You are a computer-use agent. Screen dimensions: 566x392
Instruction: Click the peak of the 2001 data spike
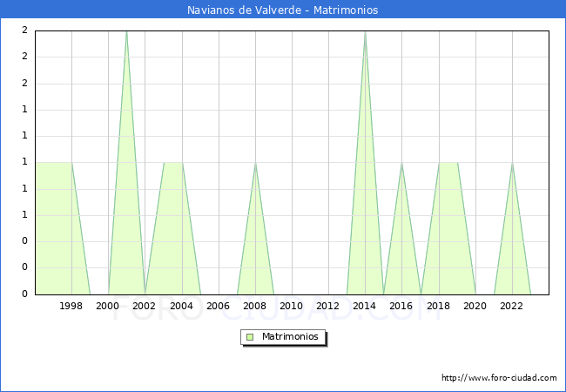pyautogui.click(x=126, y=31)
